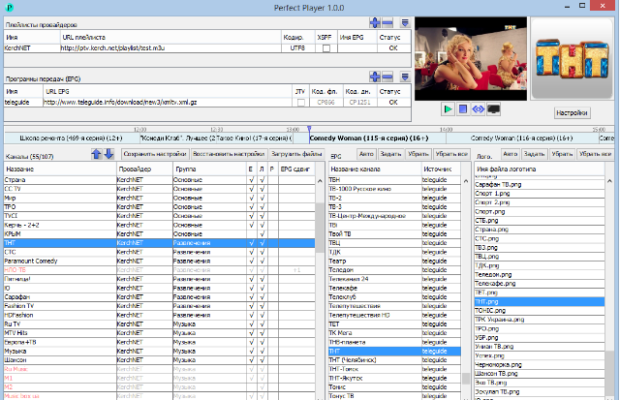Viewport: 620px width, 400px height.
Task: Click logo list vertical scrollbar
Action: pyautogui.click(x=609, y=371)
